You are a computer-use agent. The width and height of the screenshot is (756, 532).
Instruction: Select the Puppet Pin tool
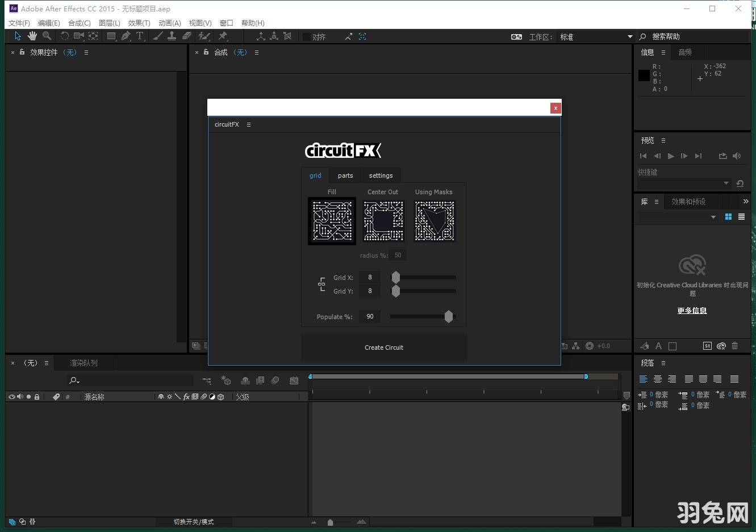point(223,36)
